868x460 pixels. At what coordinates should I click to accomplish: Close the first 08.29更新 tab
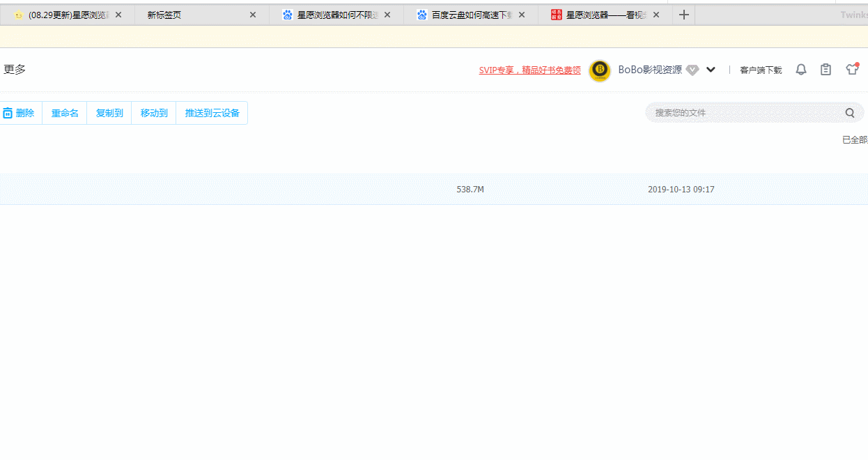pos(118,15)
